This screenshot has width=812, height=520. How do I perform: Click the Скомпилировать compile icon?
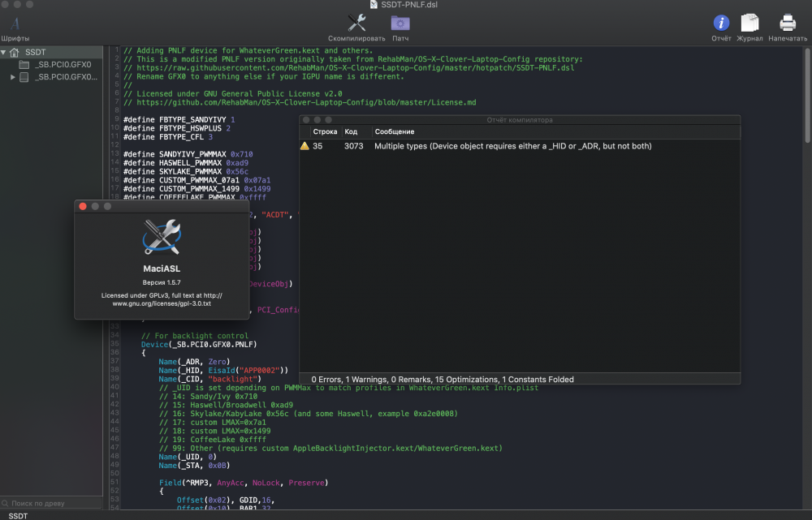356,23
